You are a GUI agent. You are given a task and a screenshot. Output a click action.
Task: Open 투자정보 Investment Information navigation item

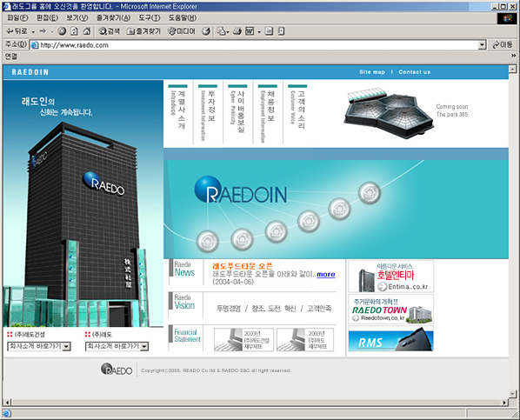point(208,112)
